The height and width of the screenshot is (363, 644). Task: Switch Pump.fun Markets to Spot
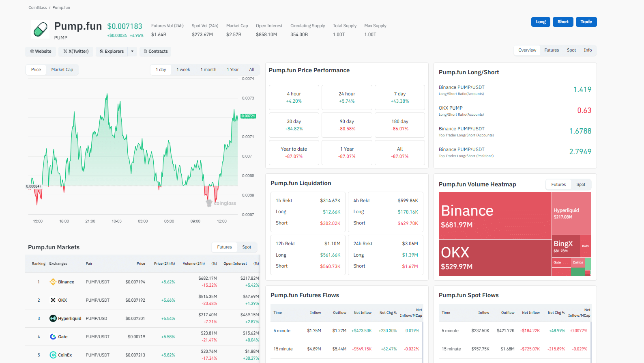coord(247,247)
